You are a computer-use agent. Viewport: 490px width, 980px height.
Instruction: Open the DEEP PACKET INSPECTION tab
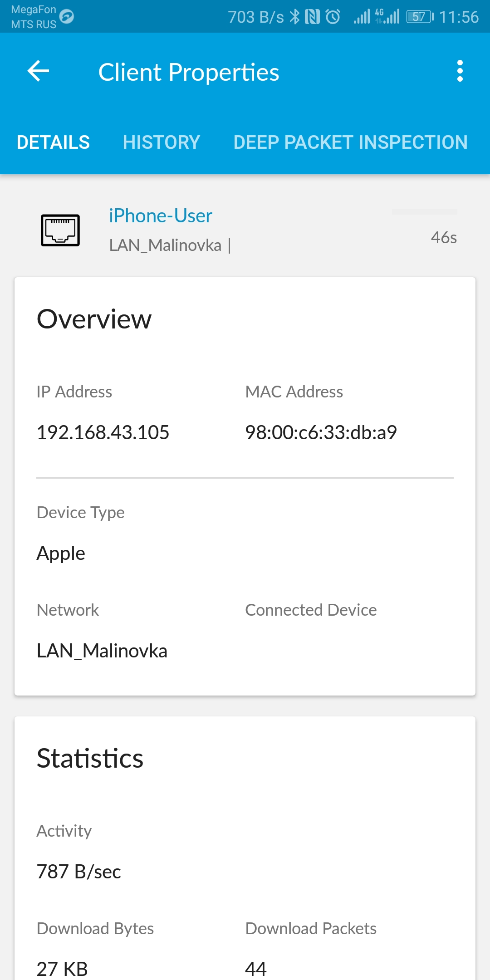351,142
